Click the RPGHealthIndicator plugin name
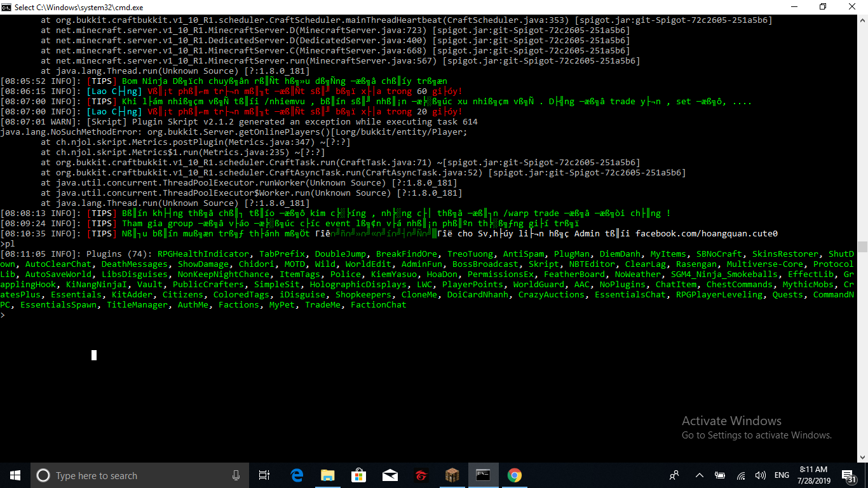This screenshot has height=488, width=868. 203,254
